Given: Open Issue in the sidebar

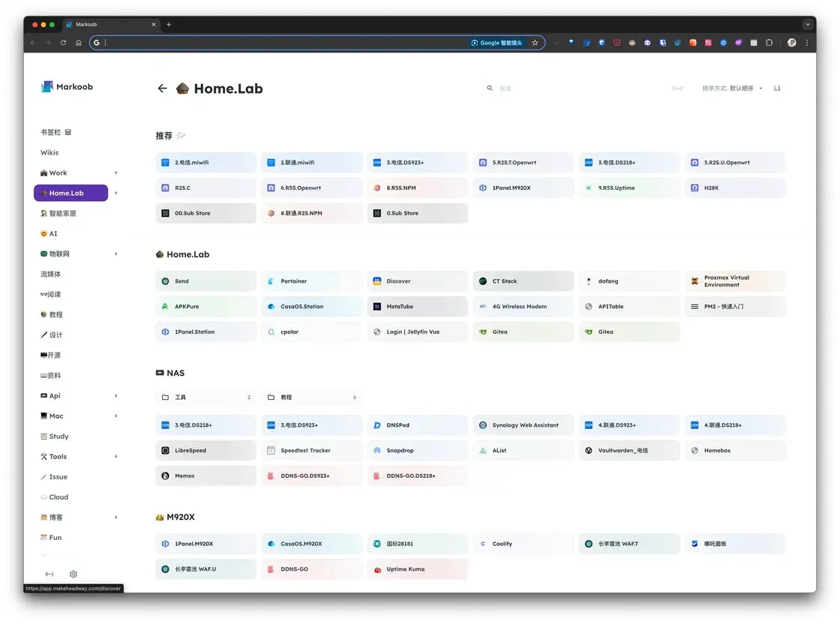Looking at the screenshot, I should click(x=54, y=477).
